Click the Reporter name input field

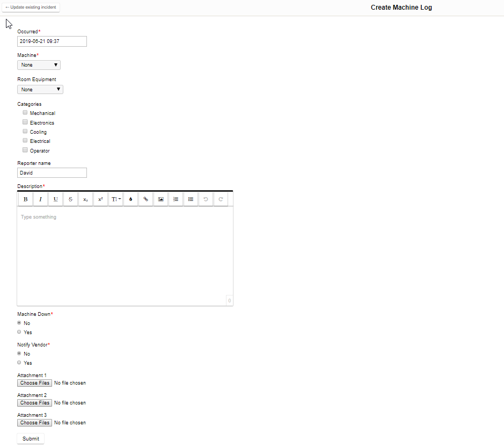pos(52,173)
